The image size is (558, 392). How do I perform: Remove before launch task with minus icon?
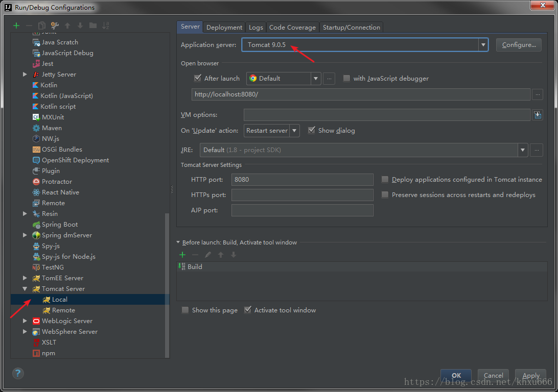[x=195, y=255]
